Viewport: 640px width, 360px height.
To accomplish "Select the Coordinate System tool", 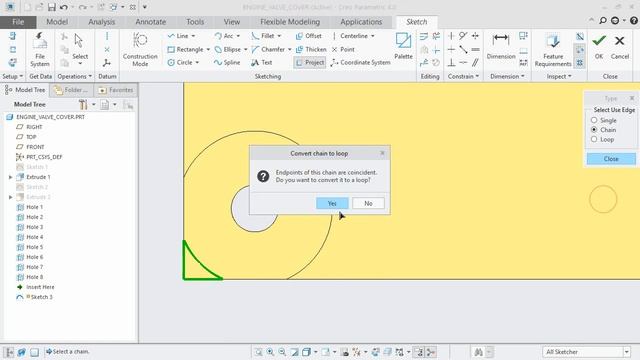I will click(x=360, y=62).
